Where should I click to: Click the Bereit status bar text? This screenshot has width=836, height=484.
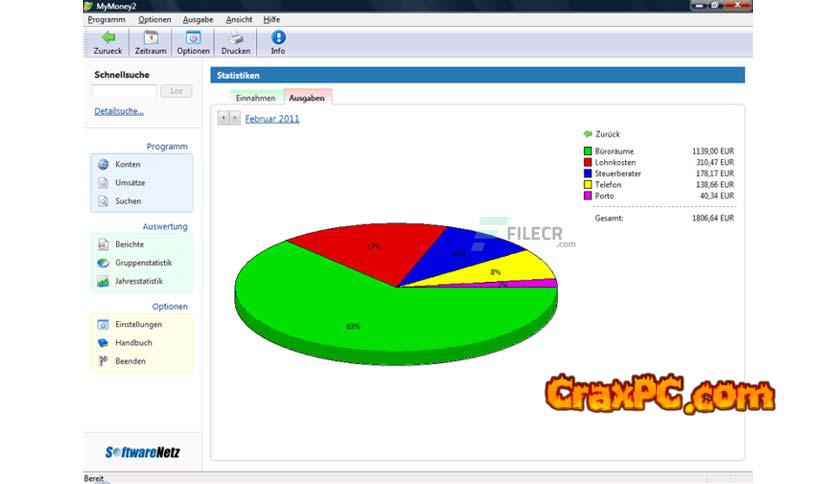tap(94, 478)
